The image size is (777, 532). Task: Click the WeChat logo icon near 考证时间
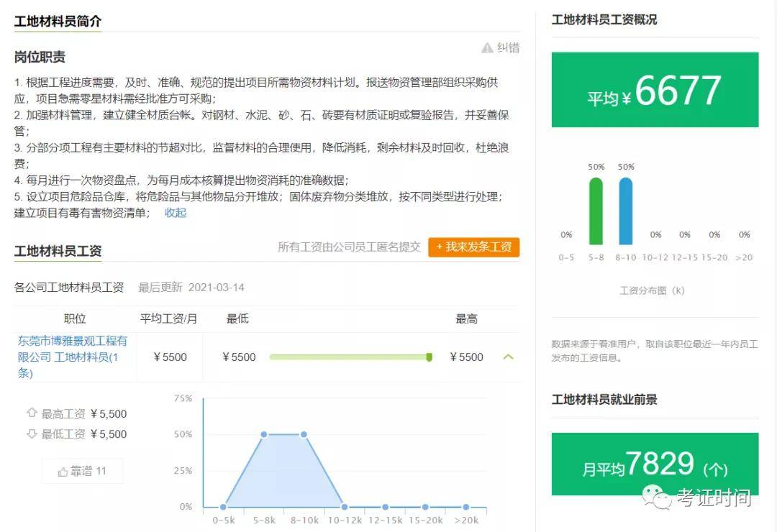point(653,496)
